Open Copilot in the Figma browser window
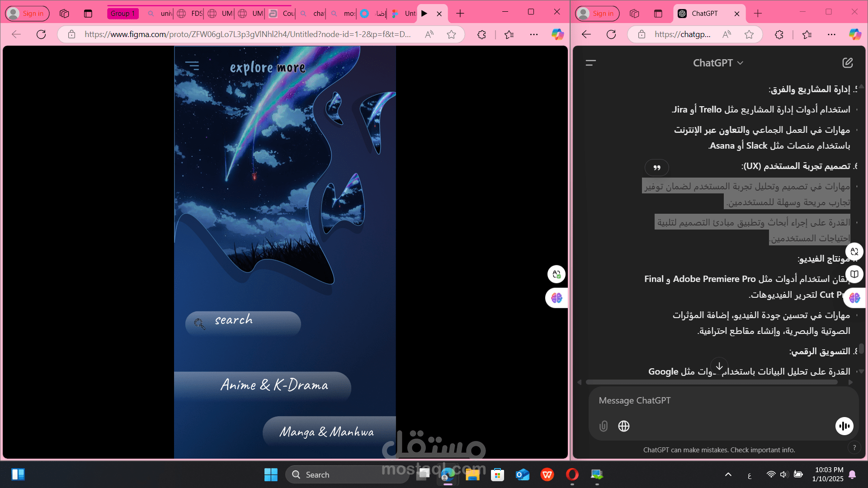 point(557,34)
